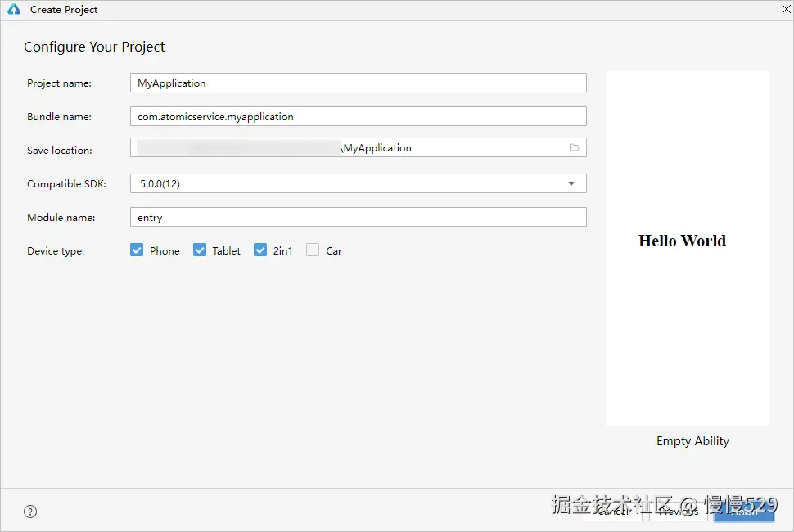
Task: Enable the Car device type checkbox
Action: tap(313, 250)
